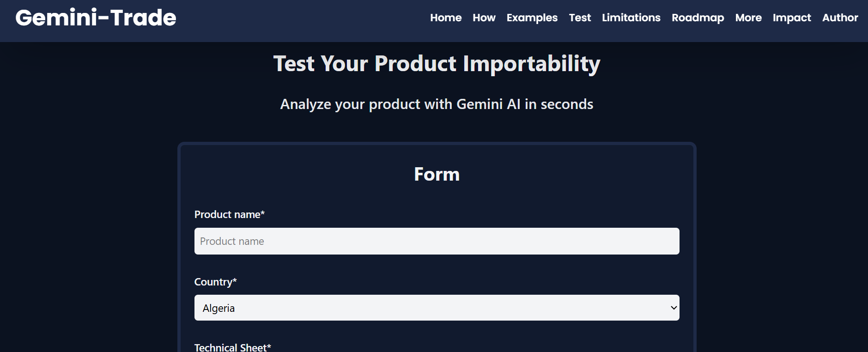Open the Country dropdown showing Algeria
The width and height of the screenshot is (868, 352).
tap(437, 308)
